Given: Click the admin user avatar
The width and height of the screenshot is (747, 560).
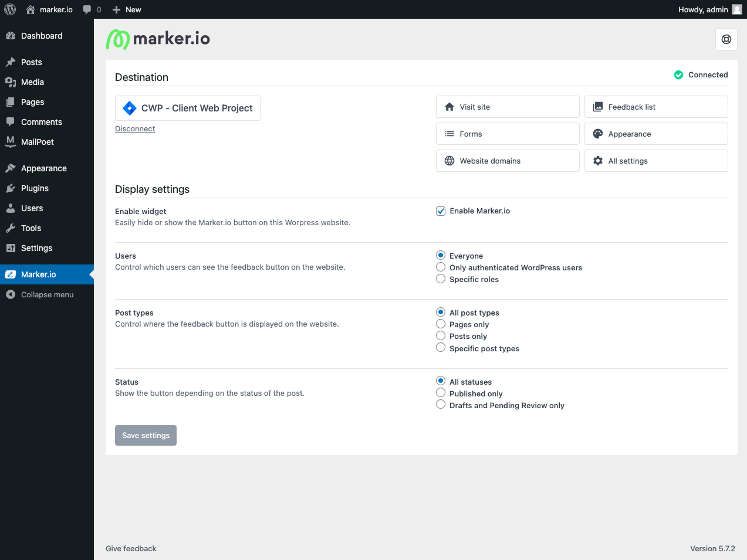Looking at the screenshot, I should (737, 9).
